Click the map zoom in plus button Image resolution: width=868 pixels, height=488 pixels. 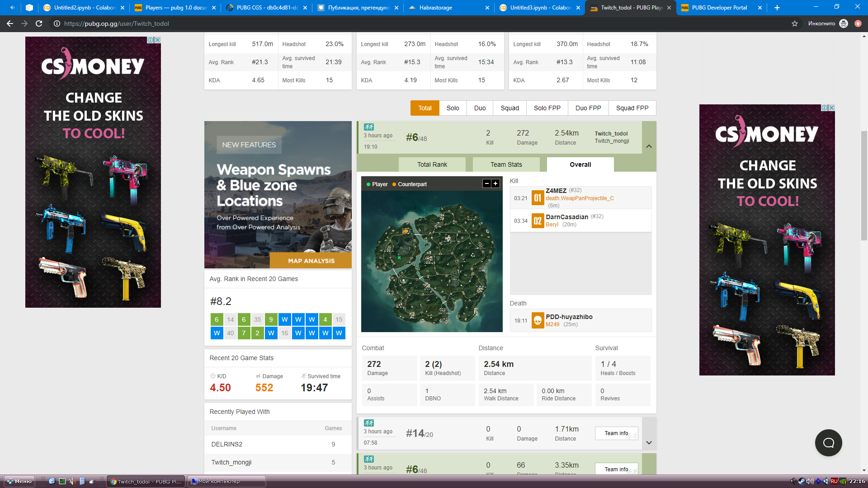(495, 183)
